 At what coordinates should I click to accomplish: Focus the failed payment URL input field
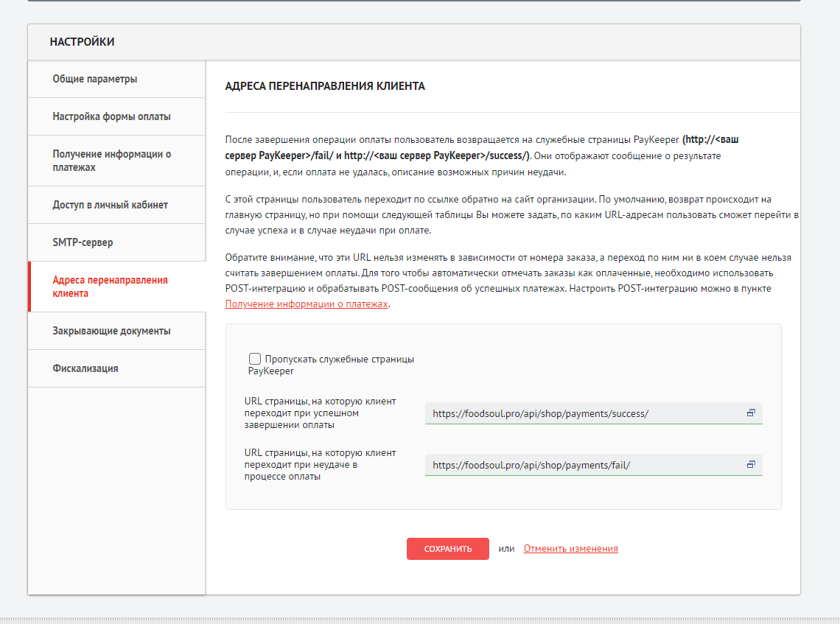point(582,465)
